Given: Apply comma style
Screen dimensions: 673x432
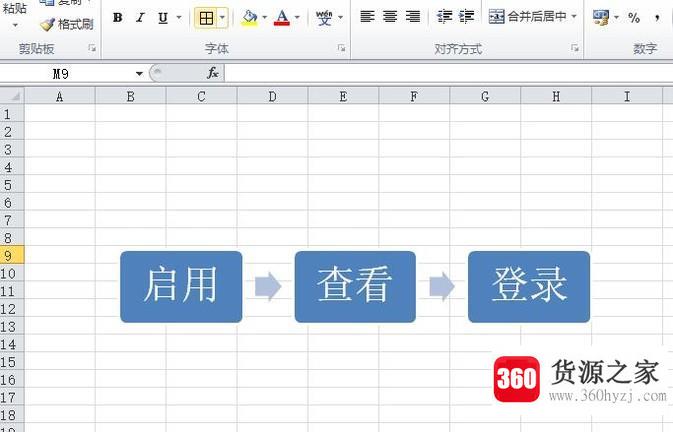Looking at the screenshot, I should [x=657, y=18].
